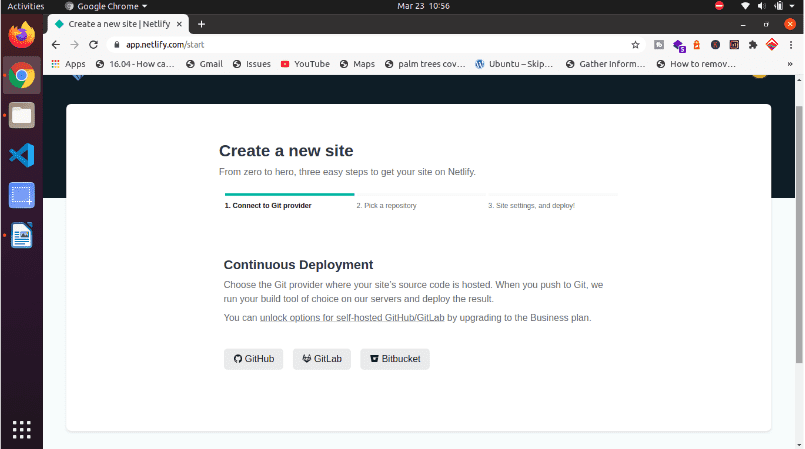
Task: Open the Files manager in dock
Action: click(21, 115)
